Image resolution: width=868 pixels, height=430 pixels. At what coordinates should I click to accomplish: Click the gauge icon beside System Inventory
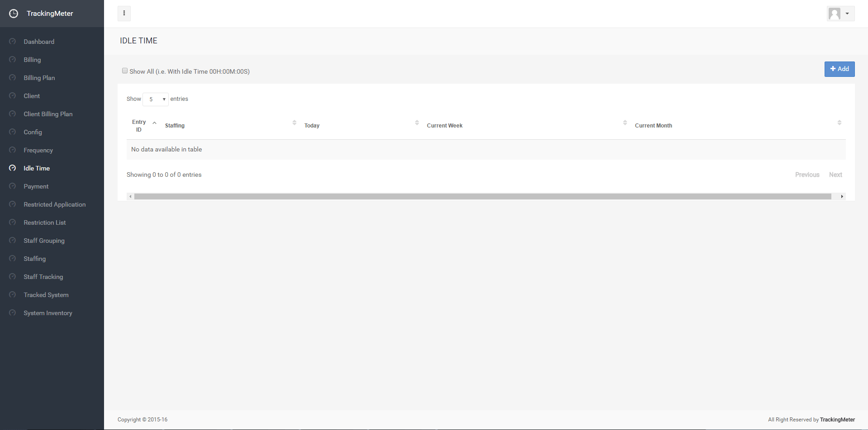point(13,313)
